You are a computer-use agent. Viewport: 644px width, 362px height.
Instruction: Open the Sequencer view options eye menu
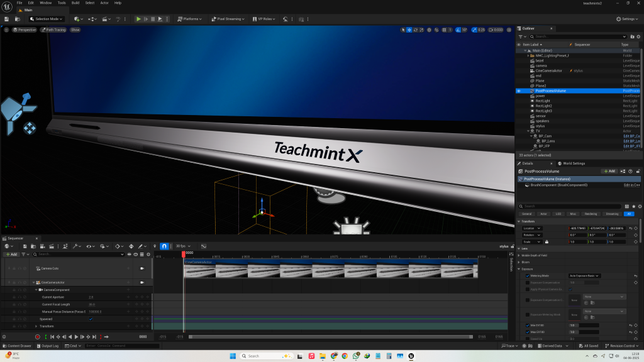[91, 246]
